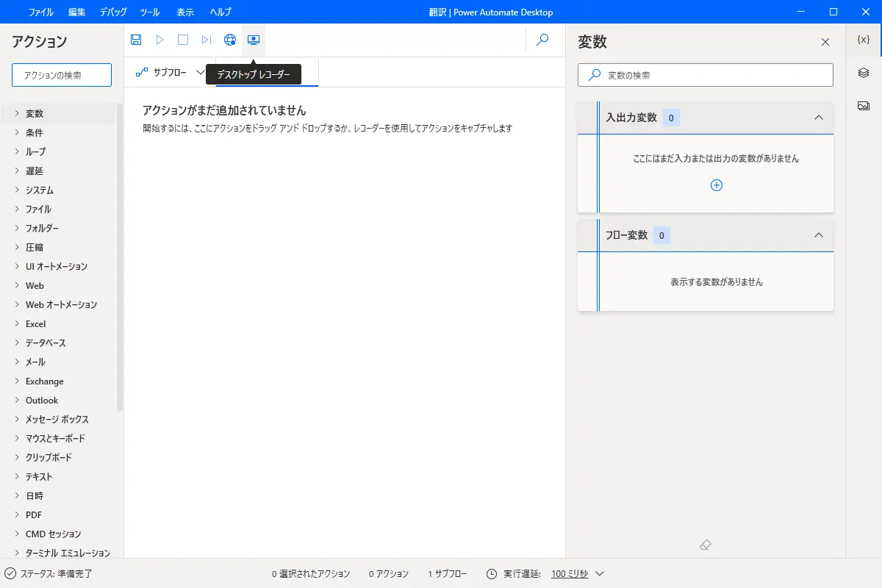The height and width of the screenshot is (588, 882).
Task: Run the flow with the play icon
Action: tap(159, 40)
